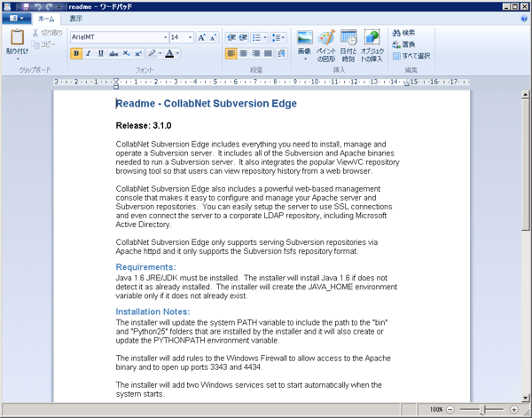Click the help question mark icon
The height and width of the screenshot is (418, 532).
click(523, 19)
